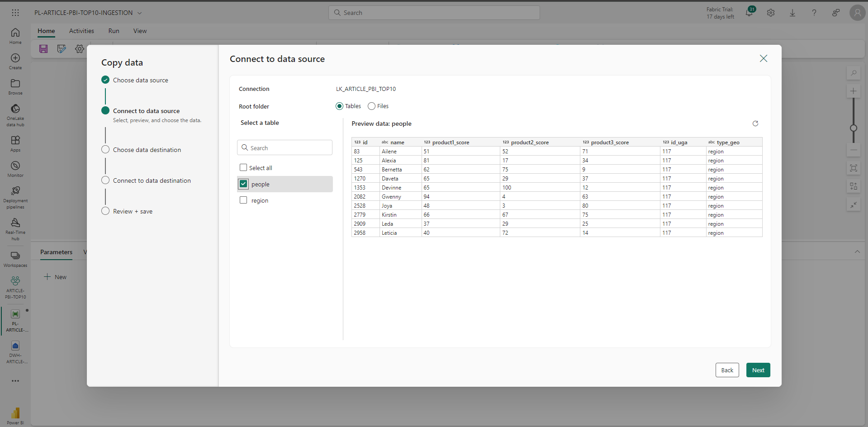Click the zoom to fit canvas icon
Viewport: 868px width, 427px height.
(854, 168)
